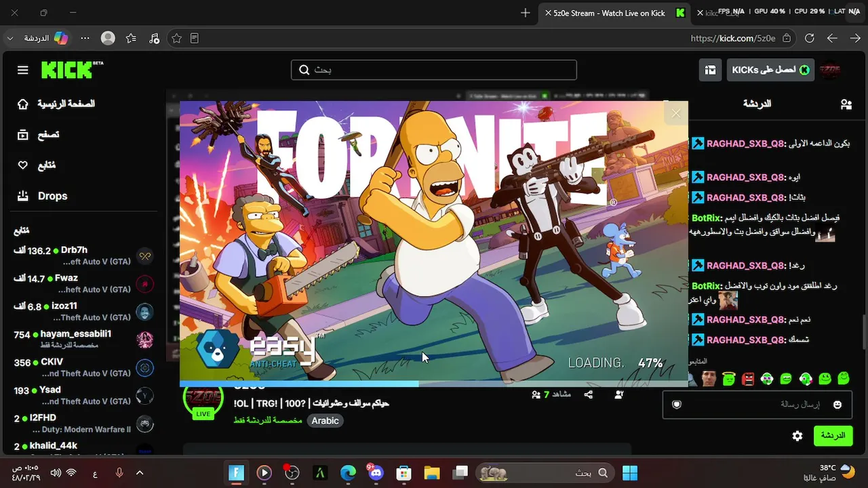Open the Browse (تصفح) sidebar item
The image size is (868, 488).
point(38,135)
